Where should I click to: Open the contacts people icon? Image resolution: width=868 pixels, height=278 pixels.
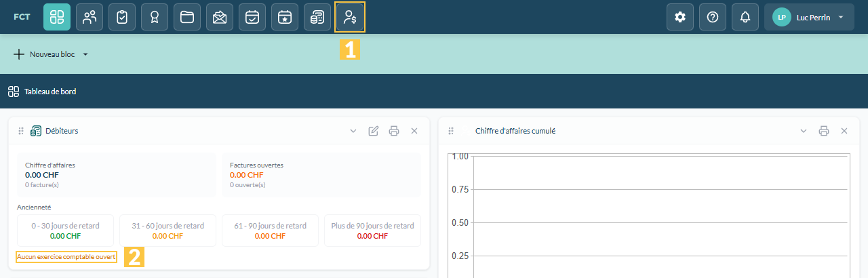point(90,17)
